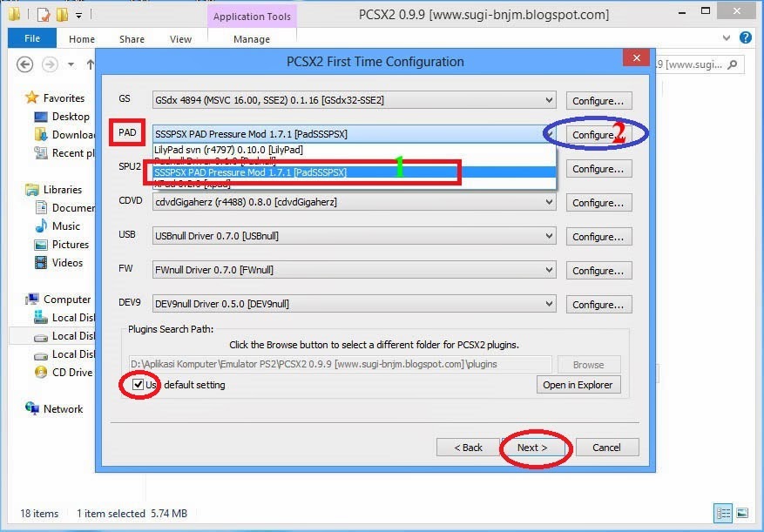Select Computer in the navigation pane
764x532 pixels.
click(67, 300)
